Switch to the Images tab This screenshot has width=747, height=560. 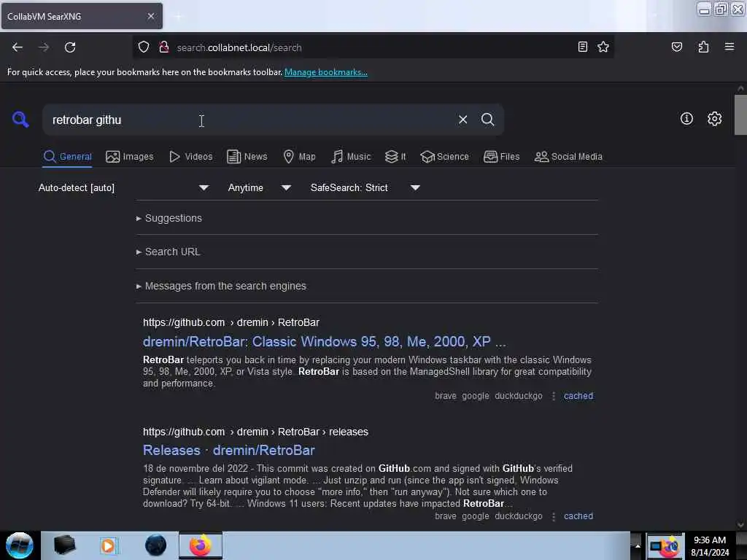point(130,157)
